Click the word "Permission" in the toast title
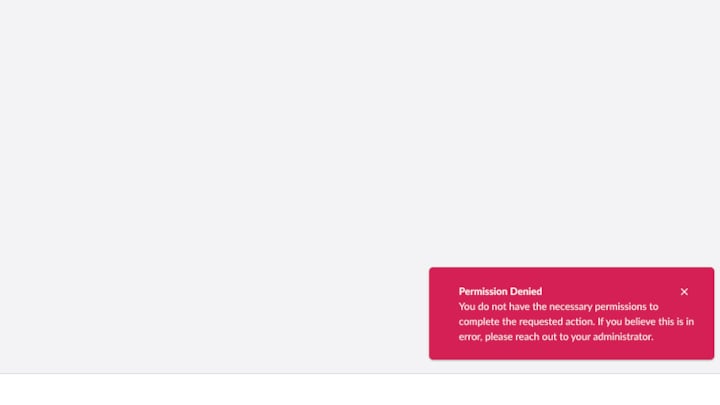Viewport: 720px width, 405px height. click(483, 292)
